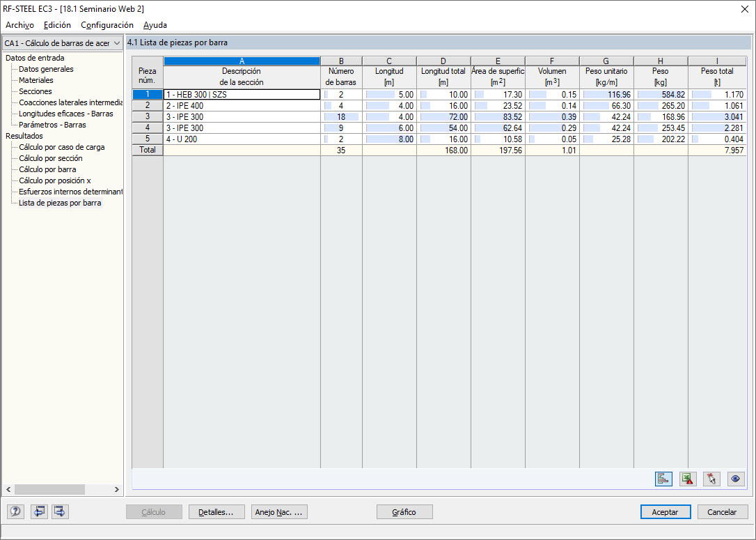Viewport: 756px width, 540px height.
Task: Click the Excel icon with red triangle
Action: pos(688,479)
